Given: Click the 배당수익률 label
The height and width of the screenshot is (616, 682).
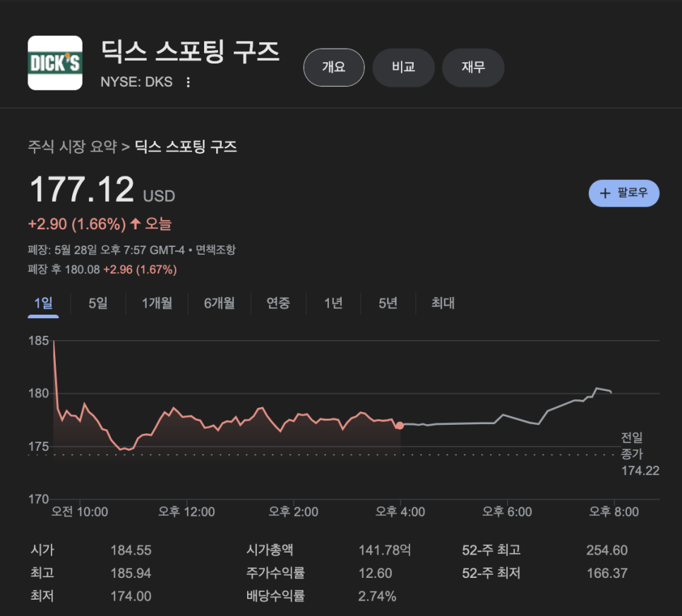Looking at the screenshot, I should coord(276,596).
